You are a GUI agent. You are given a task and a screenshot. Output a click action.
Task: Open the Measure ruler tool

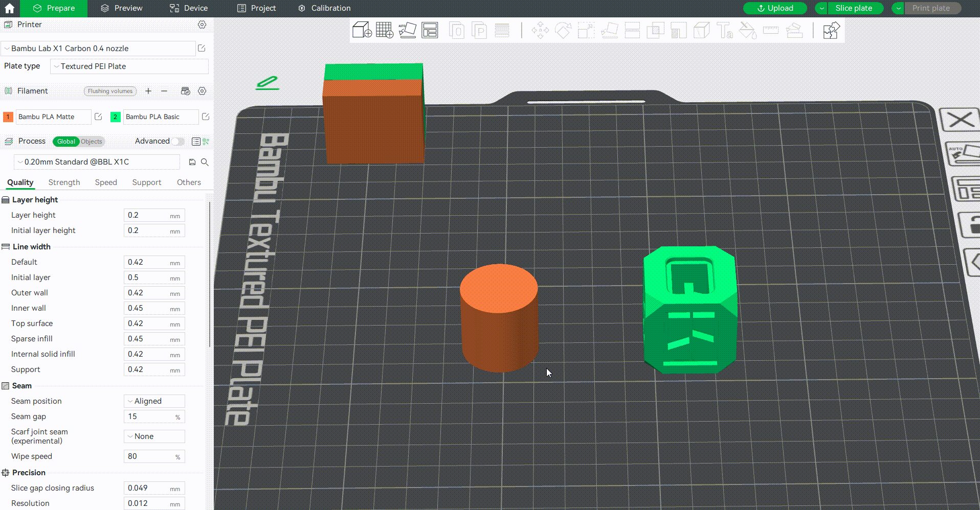[770, 30]
